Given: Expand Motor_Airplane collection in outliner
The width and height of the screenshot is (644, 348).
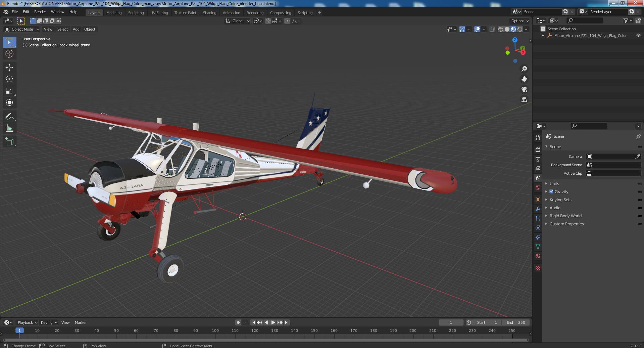Looking at the screenshot, I should (x=543, y=35).
